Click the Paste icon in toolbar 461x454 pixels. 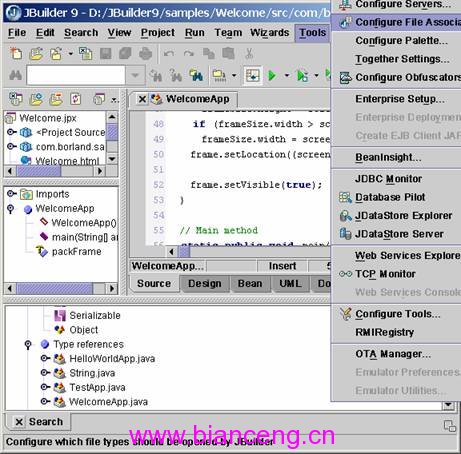pos(229,53)
